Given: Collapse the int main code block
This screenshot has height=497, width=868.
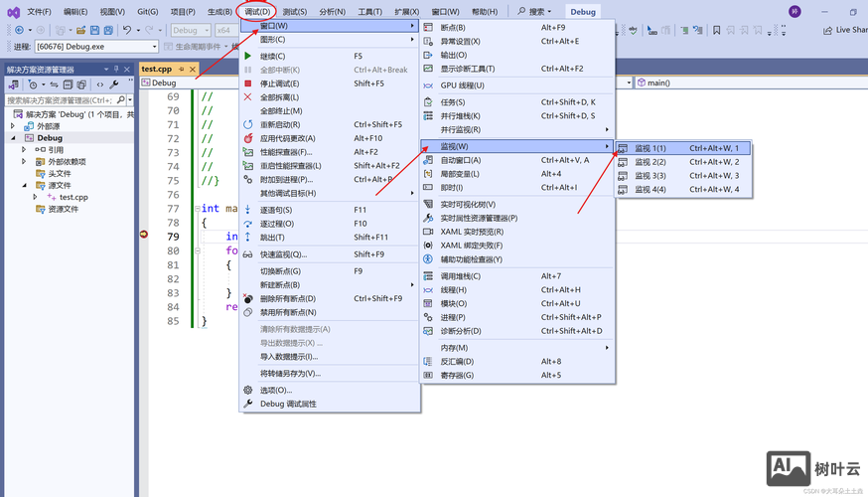Looking at the screenshot, I should (197, 209).
